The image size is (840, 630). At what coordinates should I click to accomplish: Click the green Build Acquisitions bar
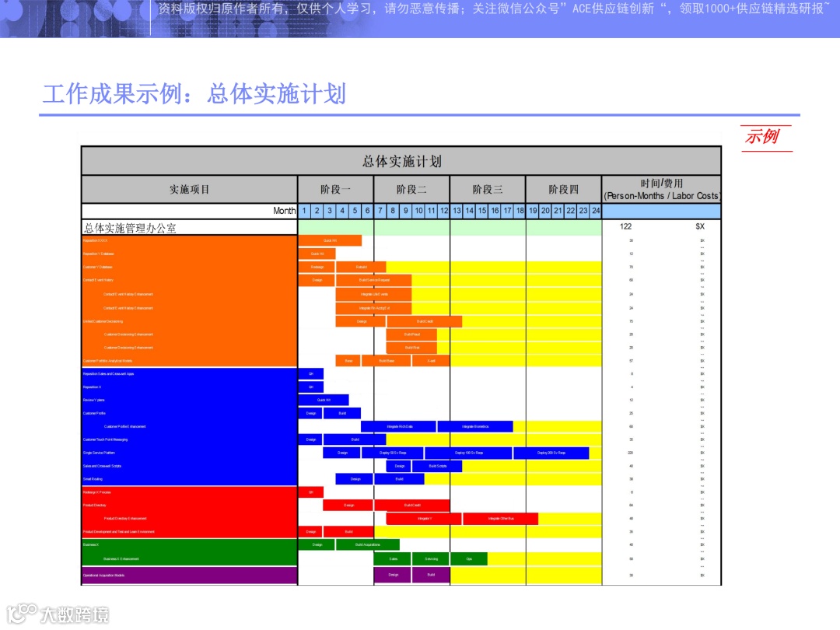(x=367, y=544)
